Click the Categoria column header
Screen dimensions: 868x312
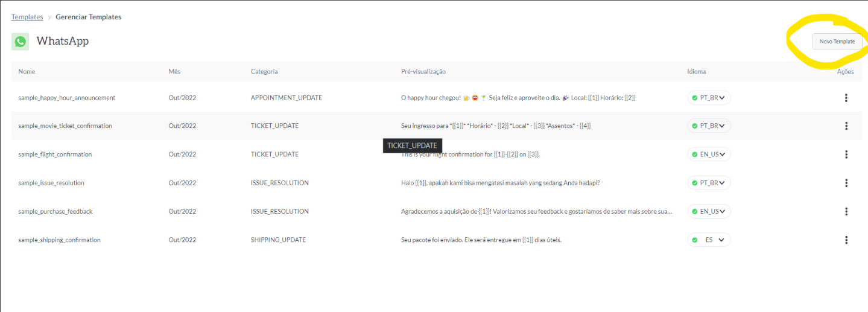click(x=264, y=71)
